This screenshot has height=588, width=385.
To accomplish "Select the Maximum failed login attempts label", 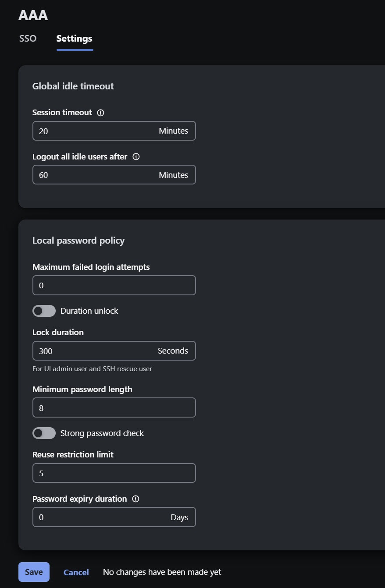I will 91,267.
